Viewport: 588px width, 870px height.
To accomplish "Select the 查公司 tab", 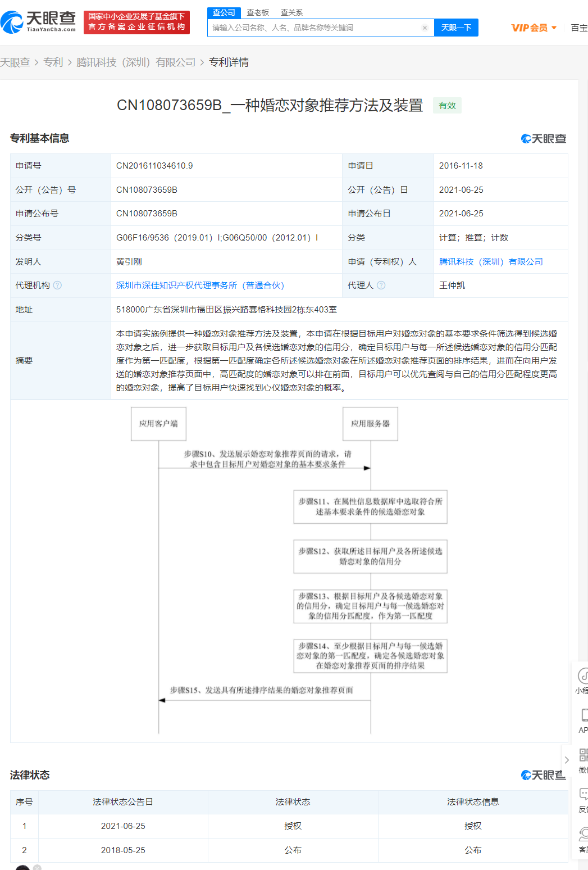I will (x=224, y=11).
